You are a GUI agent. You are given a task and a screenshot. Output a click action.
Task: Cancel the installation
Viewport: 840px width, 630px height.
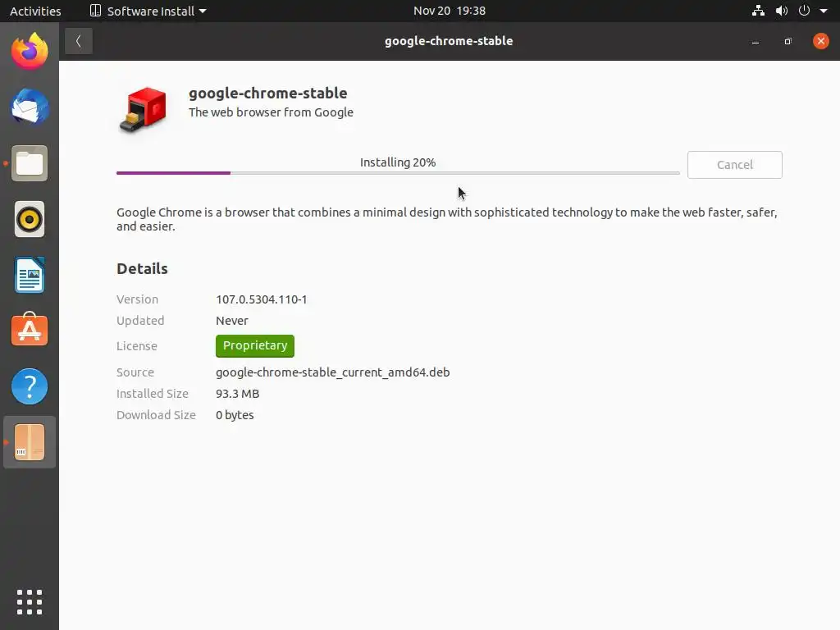[734, 165]
